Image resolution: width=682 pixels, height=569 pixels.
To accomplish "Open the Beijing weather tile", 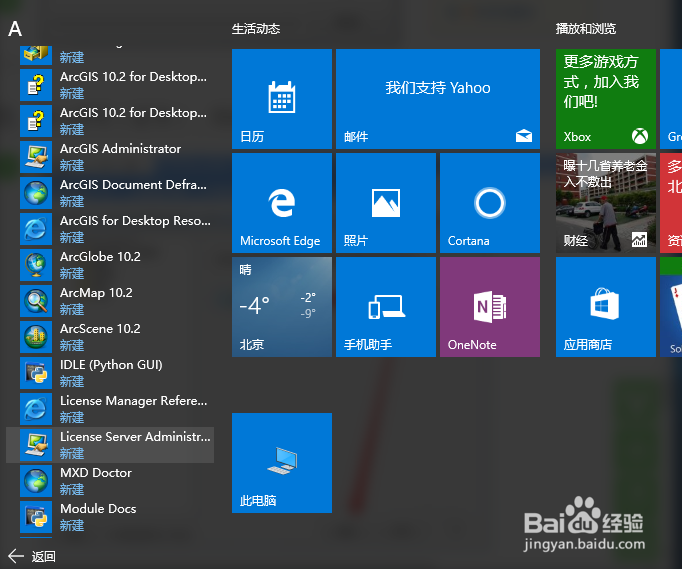I will 282,307.
